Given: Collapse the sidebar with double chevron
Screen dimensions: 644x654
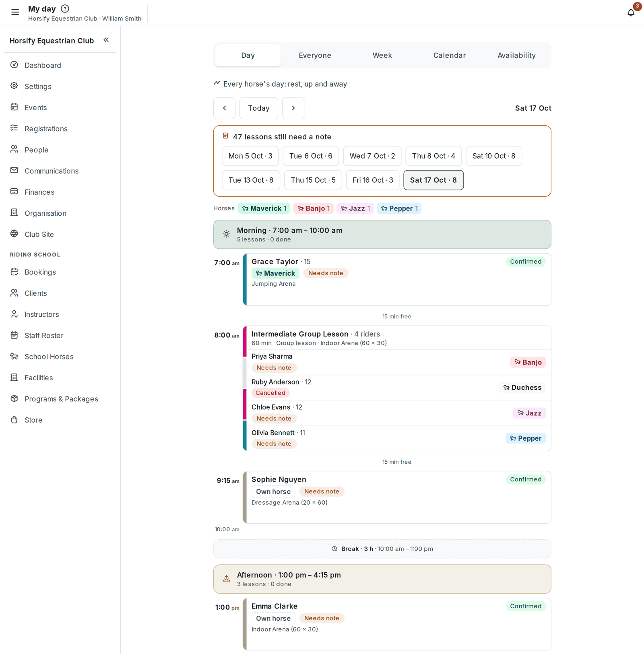Looking at the screenshot, I should pyautogui.click(x=106, y=40).
